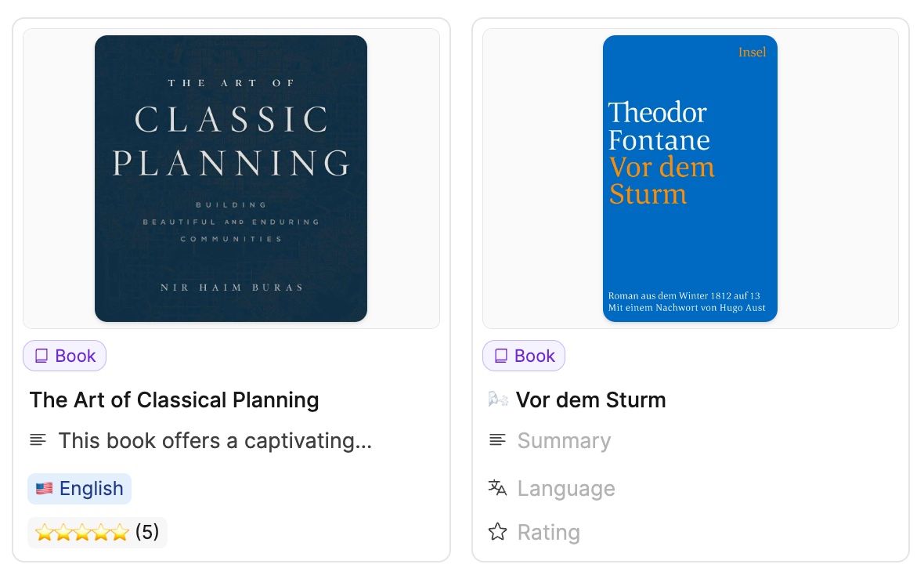Click the small icon beside Vor dem Sturm title

497,400
